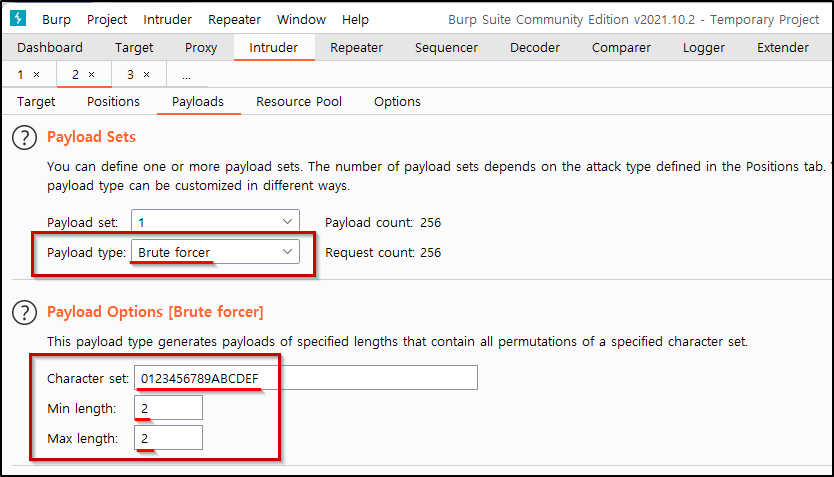Open the Repeater menu in menu bar

pos(234,20)
